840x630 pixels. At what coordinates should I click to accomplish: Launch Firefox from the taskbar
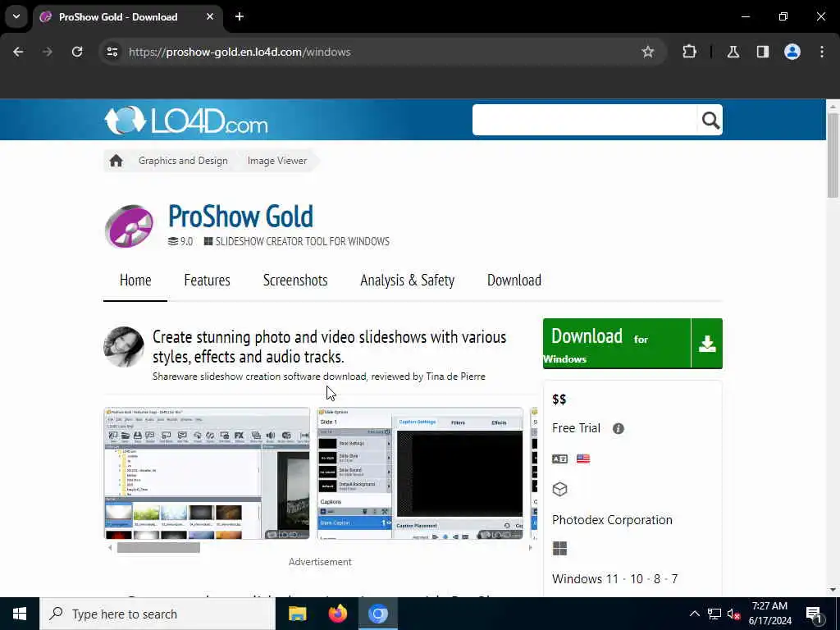[x=337, y=614]
